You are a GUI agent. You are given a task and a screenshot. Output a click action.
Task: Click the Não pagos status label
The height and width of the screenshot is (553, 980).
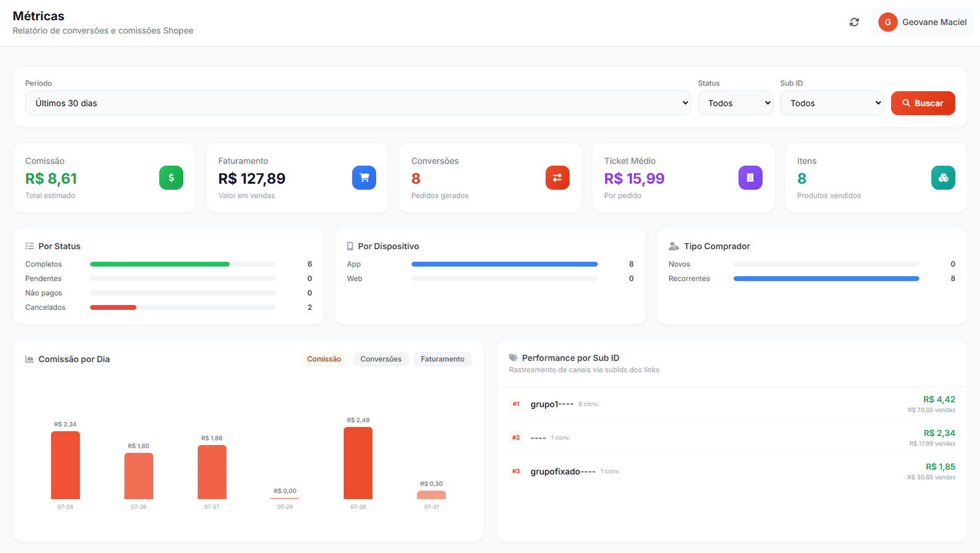click(x=43, y=293)
